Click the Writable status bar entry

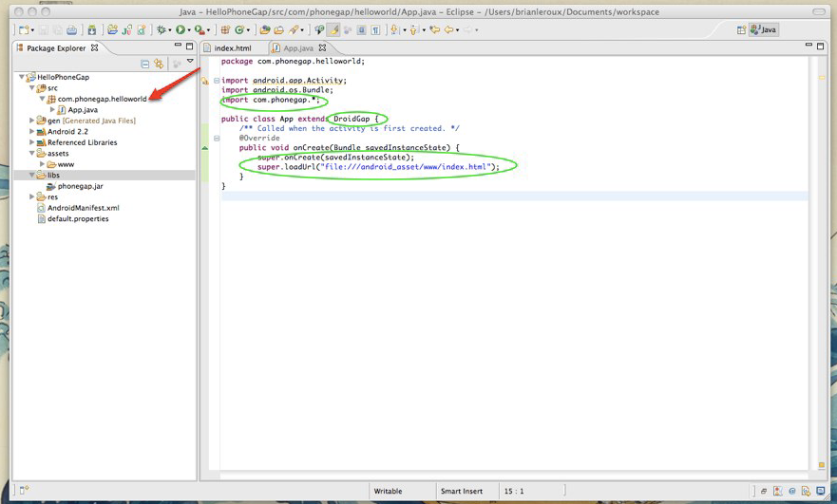click(388, 492)
